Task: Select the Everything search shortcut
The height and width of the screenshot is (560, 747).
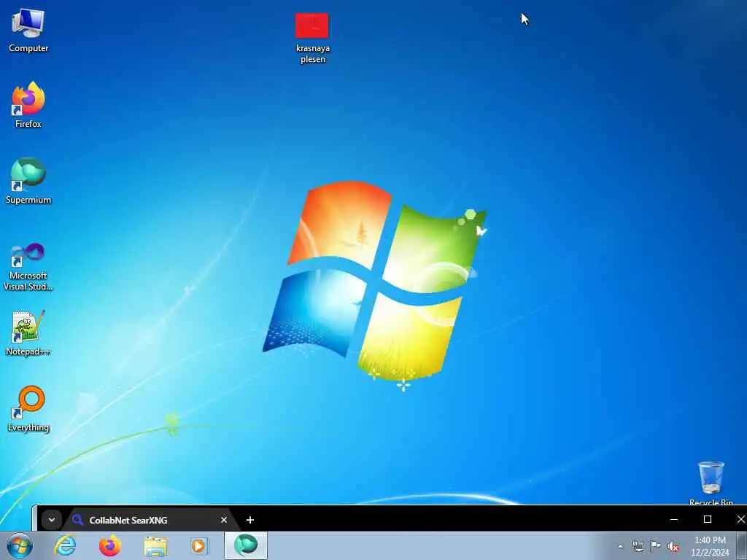Action: coord(28,408)
